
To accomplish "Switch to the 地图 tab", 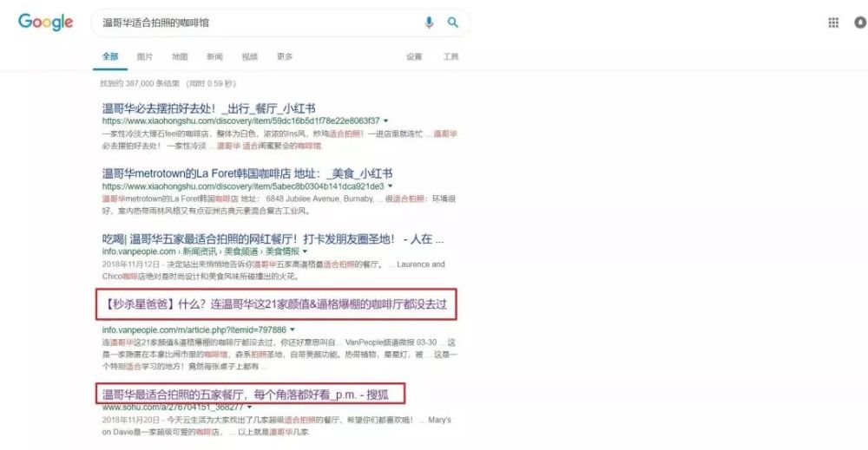I will point(180,56).
